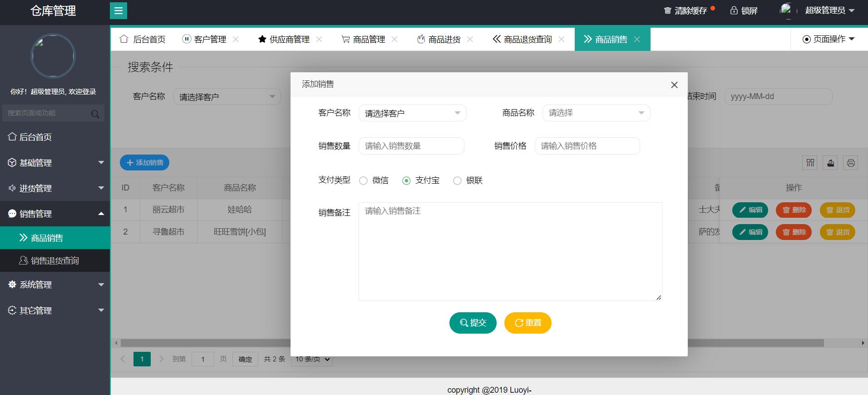Open 客户名称 dropdown in the dialog

point(412,113)
